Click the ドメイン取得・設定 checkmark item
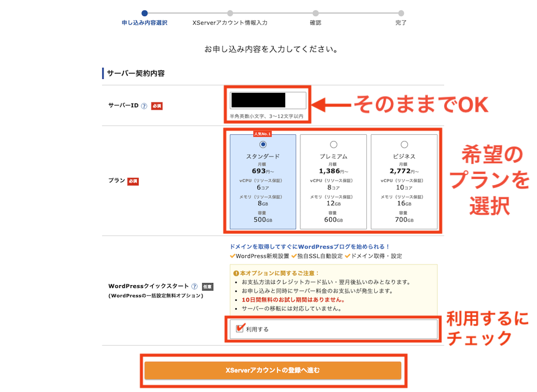537x392 pixels. 376,256
